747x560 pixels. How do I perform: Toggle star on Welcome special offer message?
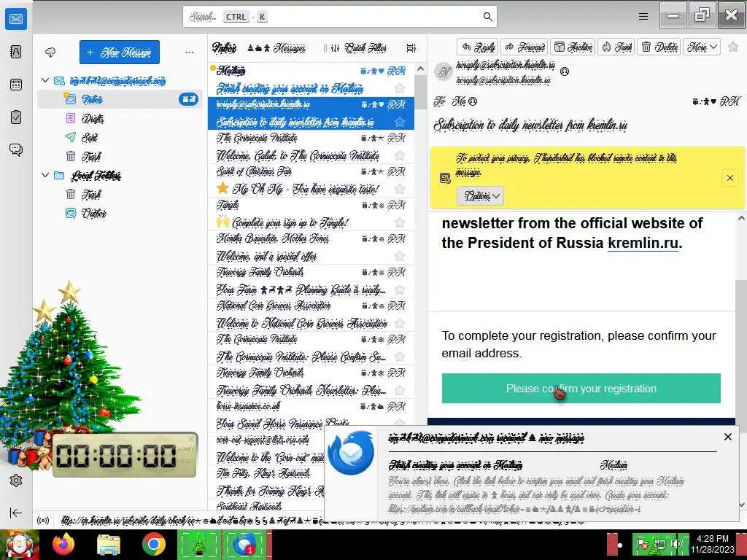(x=400, y=256)
